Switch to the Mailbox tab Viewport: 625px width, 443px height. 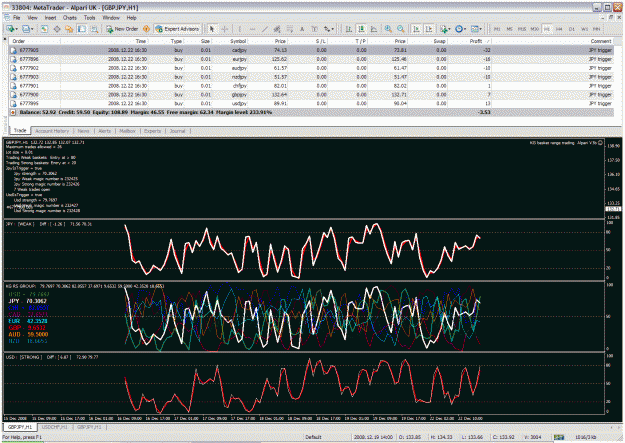pyautogui.click(x=128, y=131)
